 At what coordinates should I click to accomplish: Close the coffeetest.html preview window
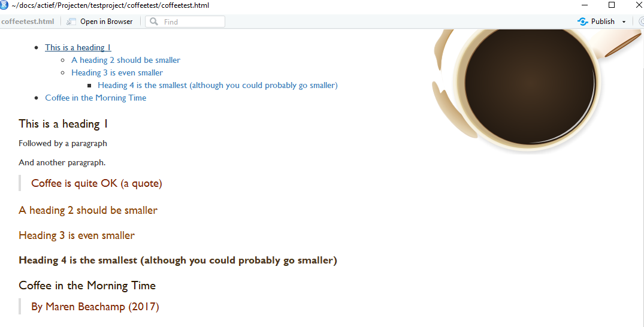click(x=639, y=5)
